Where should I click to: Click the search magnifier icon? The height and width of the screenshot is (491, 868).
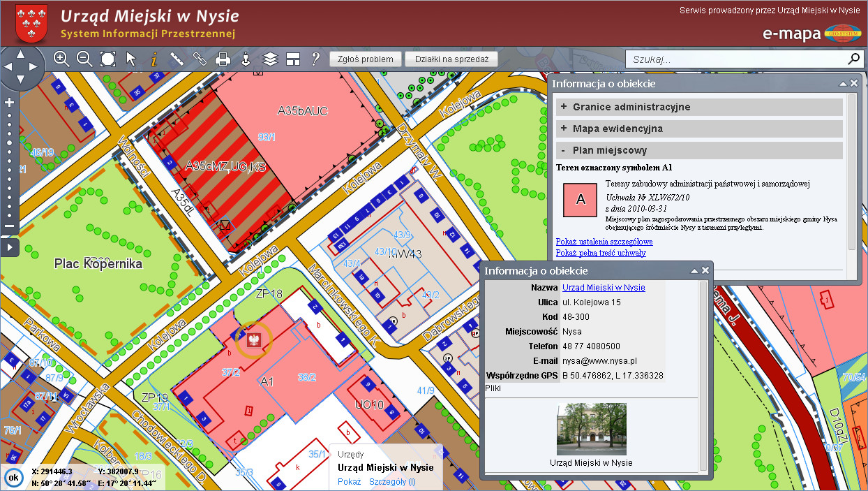coord(853,59)
